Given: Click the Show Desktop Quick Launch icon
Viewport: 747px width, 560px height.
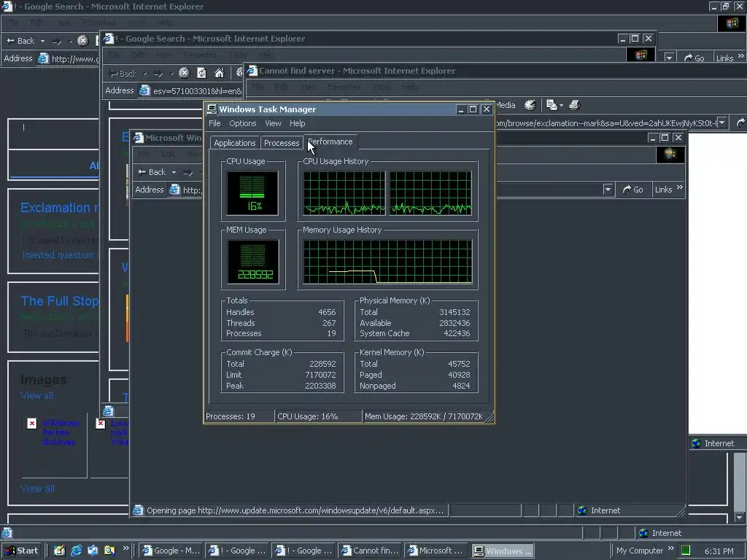Looking at the screenshot, I should pyautogui.click(x=60, y=551).
